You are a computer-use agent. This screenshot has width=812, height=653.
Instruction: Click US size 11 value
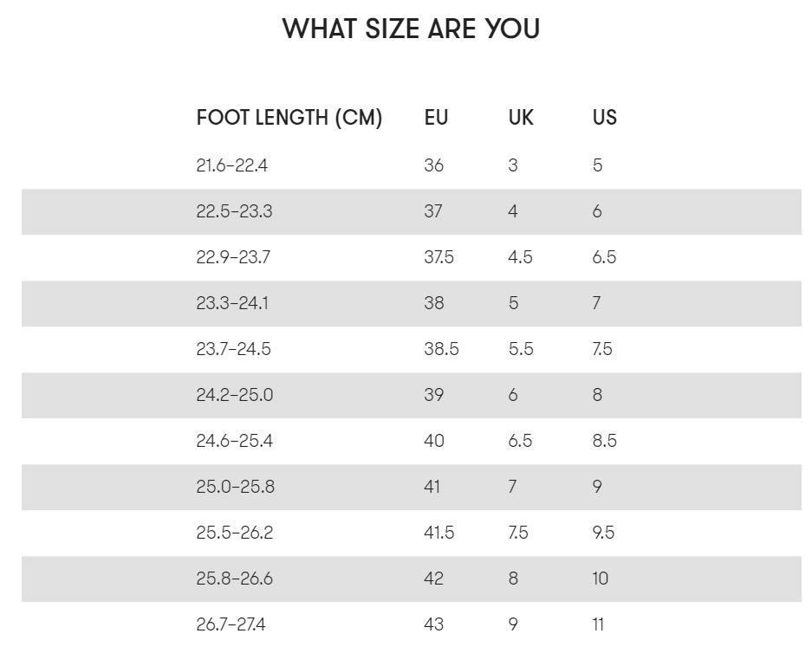tap(598, 624)
